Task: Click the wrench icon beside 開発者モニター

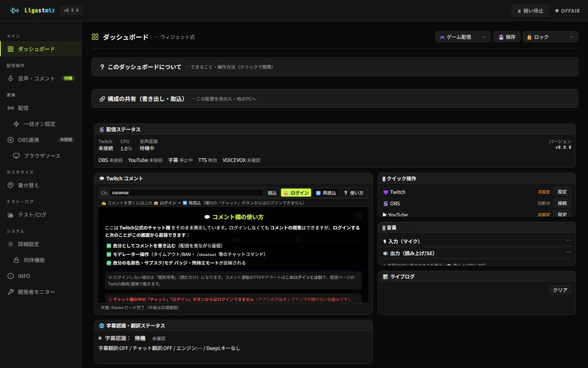Action: point(11,292)
